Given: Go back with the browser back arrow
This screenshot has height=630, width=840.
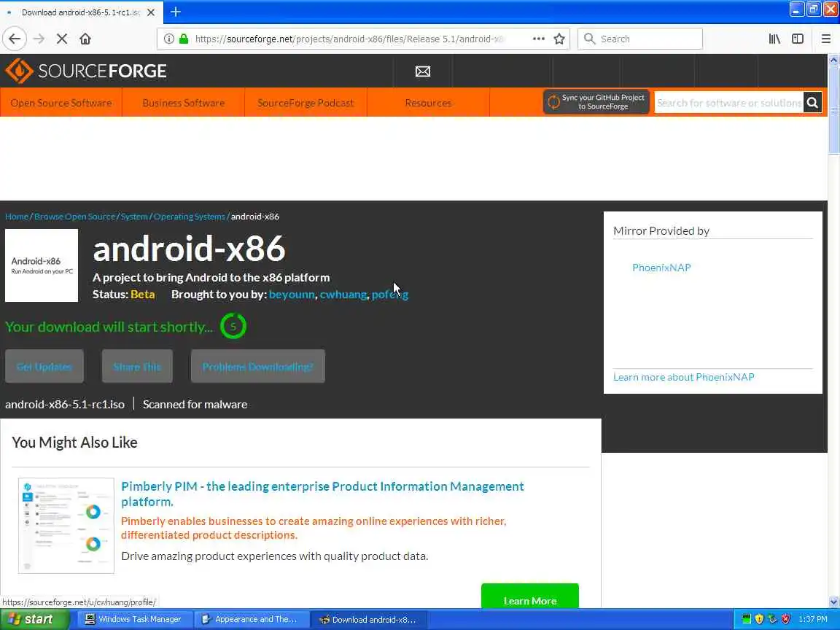Looking at the screenshot, I should coord(15,39).
